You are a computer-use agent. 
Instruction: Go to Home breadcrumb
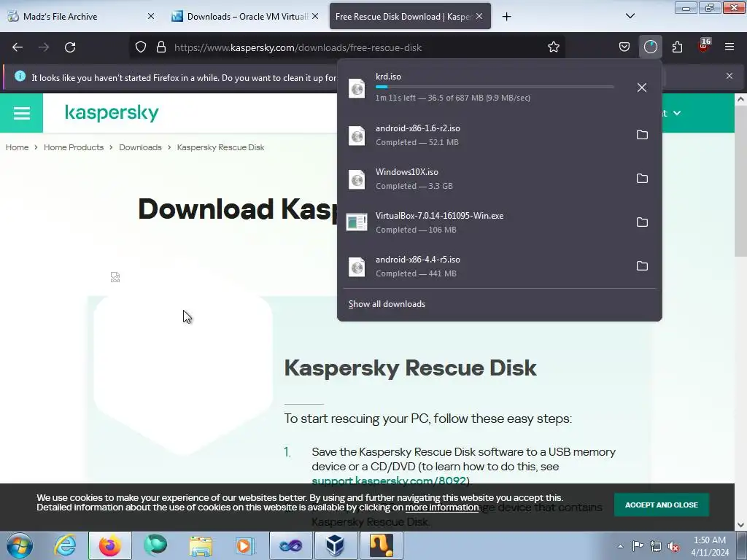tap(18, 147)
